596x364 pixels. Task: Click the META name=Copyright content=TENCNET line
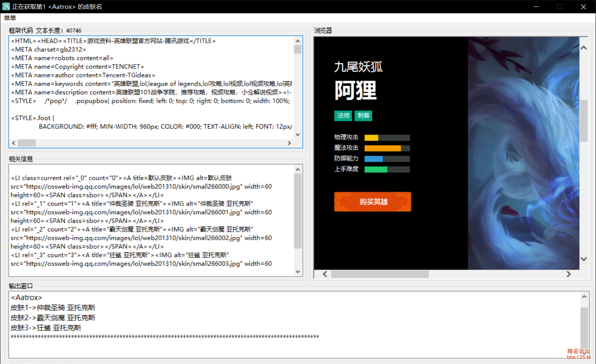(77, 67)
